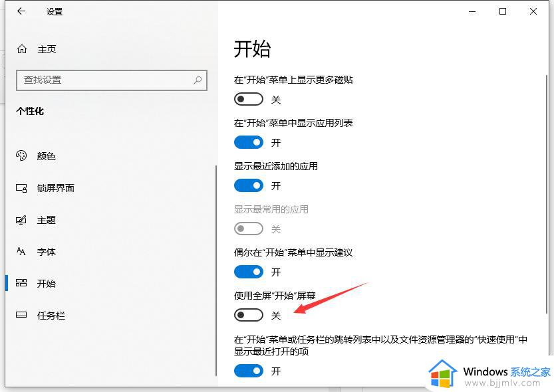
Task: Open the 主页 home icon
Action: pyautogui.click(x=22, y=49)
